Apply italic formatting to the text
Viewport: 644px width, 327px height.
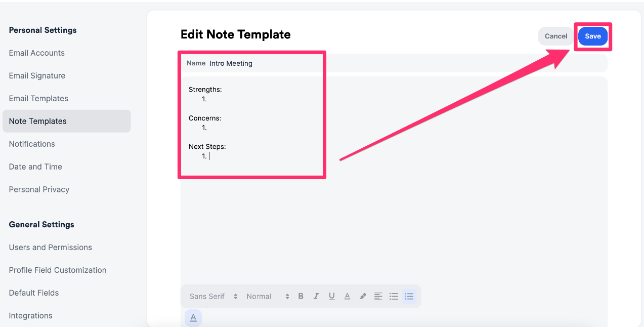coord(316,296)
